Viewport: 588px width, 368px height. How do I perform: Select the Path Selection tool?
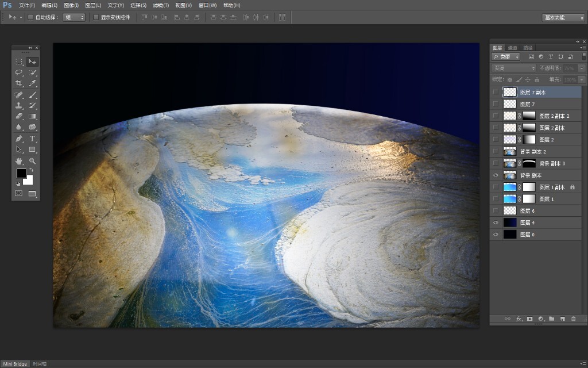19,149
